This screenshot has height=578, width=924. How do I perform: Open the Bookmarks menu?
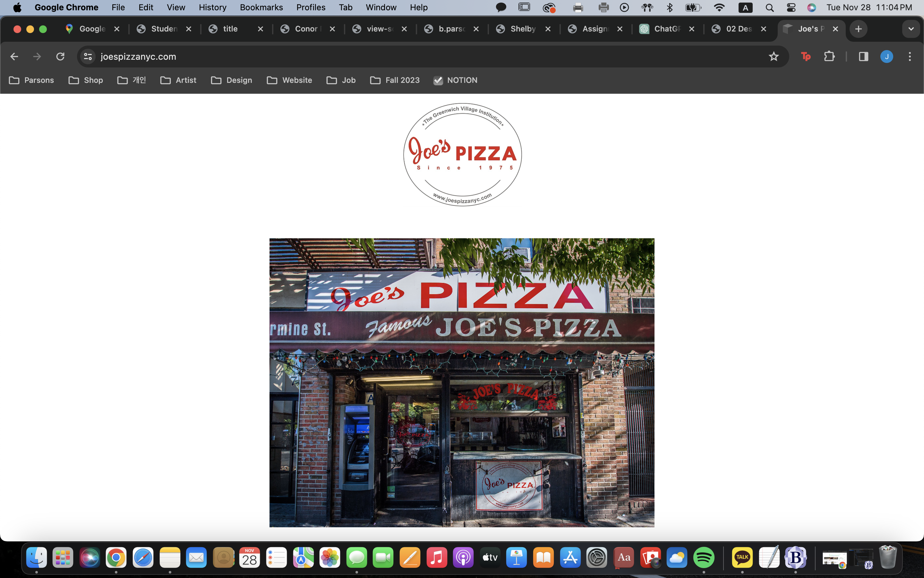(x=261, y=8)
